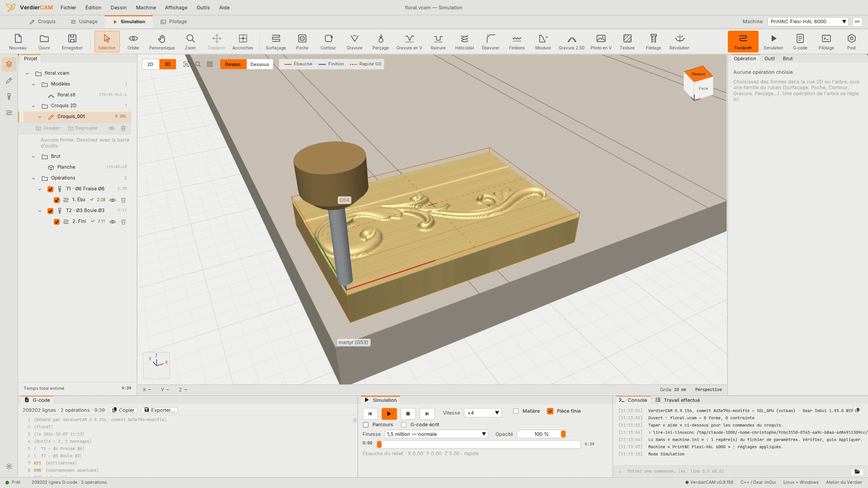
Task: Open the Affichage menu
Action: [x=176, y=8]
